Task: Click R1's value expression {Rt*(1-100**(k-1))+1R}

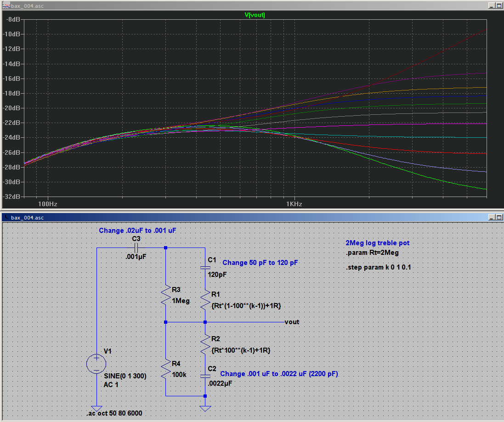Action: 246,306
